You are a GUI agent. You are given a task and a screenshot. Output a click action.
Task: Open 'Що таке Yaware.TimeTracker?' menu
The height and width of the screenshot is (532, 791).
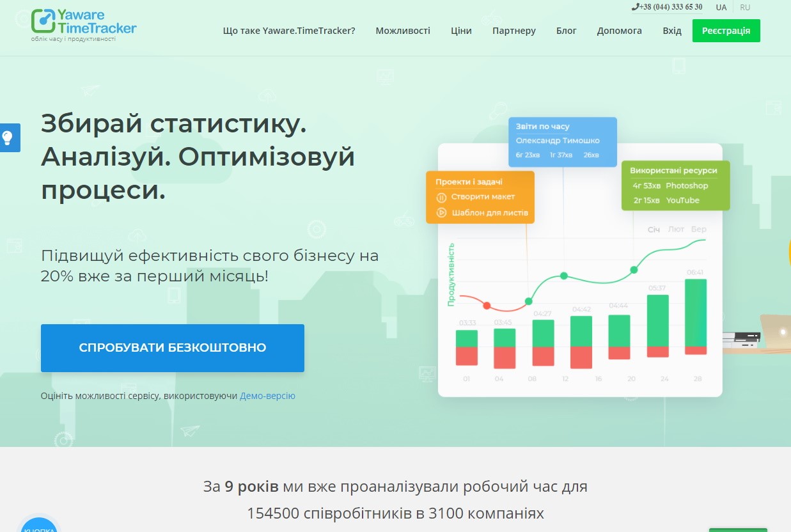pyautogui.click(x=289, y=31)
